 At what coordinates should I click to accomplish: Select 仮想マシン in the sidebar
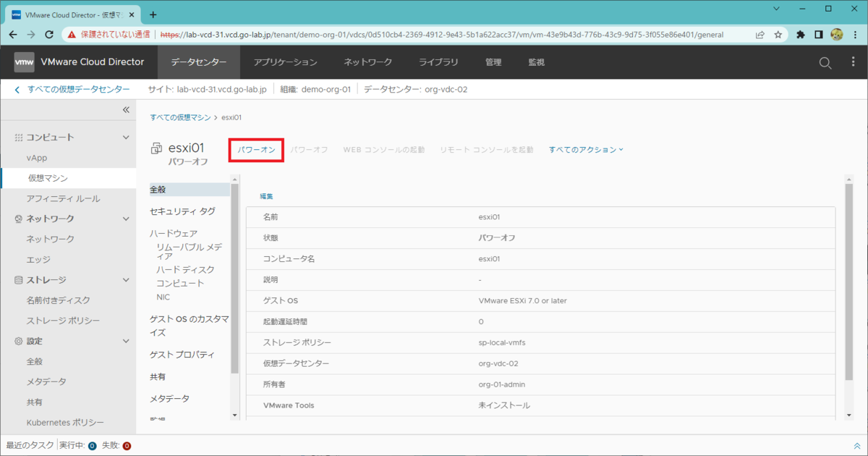[x=48, y=178]
